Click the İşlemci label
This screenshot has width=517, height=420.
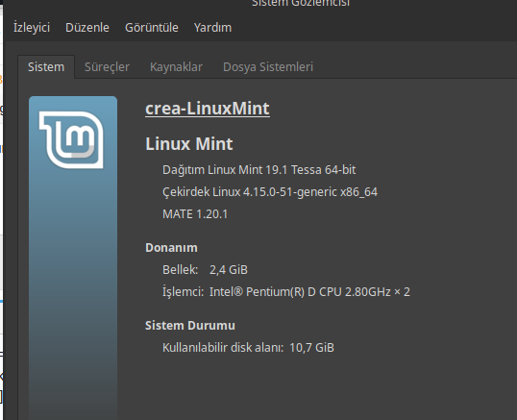(183, 292)
